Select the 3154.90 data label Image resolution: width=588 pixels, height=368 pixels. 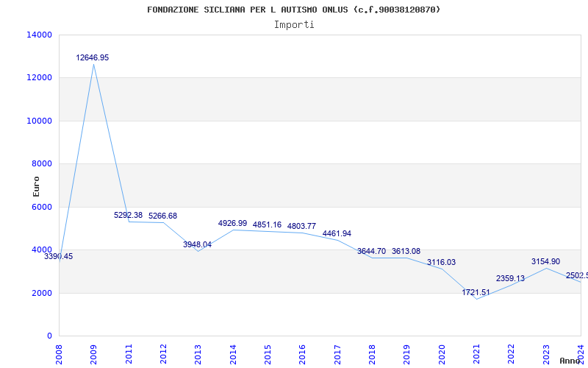(545, 262)
